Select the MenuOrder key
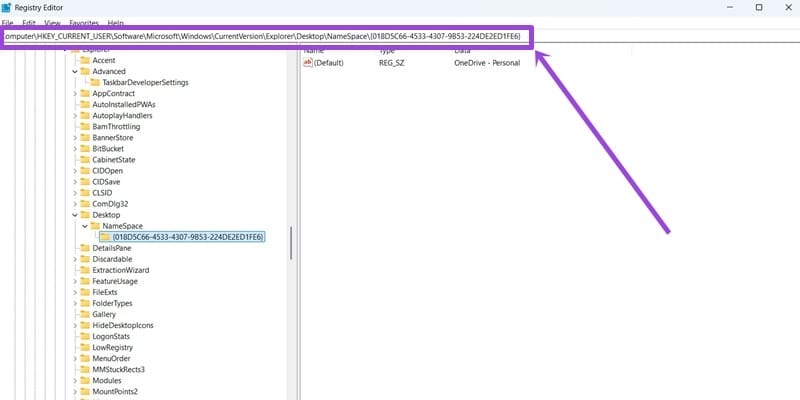This screenshot has width=800, height=400. [111, 359]
